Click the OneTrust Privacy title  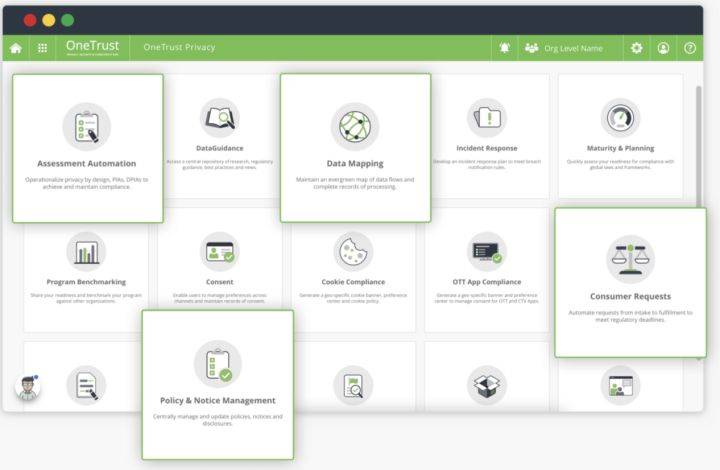(x=179, y=47)
